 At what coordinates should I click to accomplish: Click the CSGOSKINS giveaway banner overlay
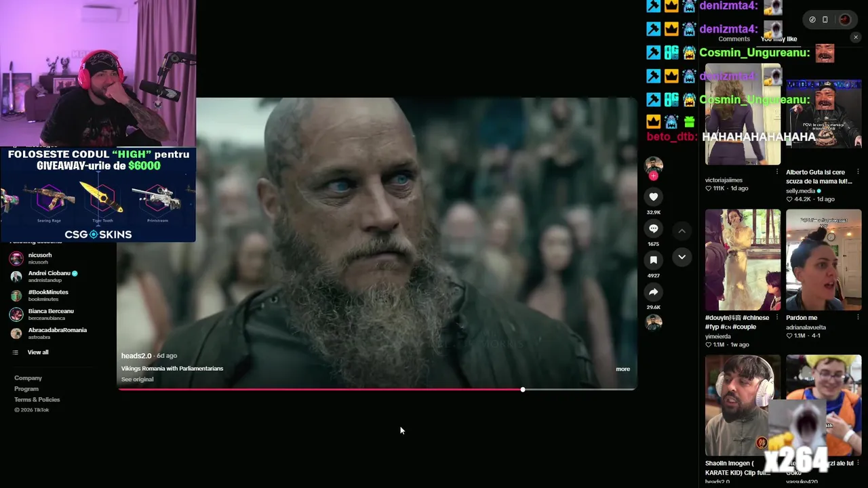[98, 195]
